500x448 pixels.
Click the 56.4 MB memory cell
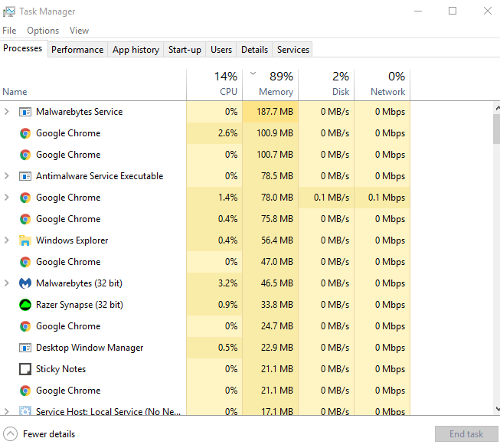[270, 240]
